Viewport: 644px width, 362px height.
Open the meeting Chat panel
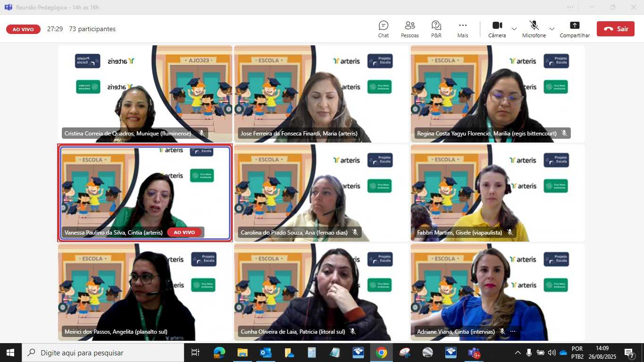point(383,28)
